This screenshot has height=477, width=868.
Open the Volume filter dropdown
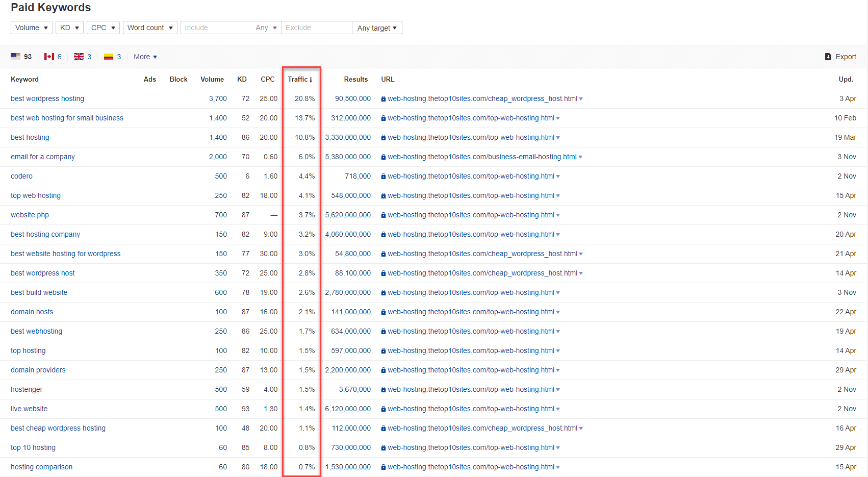click(x=31, y=28)
